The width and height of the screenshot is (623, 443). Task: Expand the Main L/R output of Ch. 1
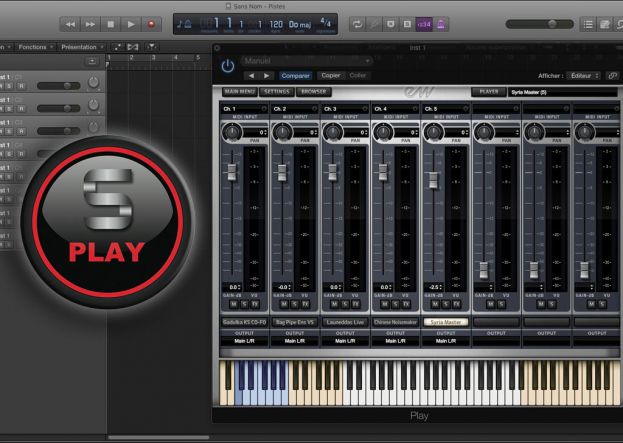[245, 341]
